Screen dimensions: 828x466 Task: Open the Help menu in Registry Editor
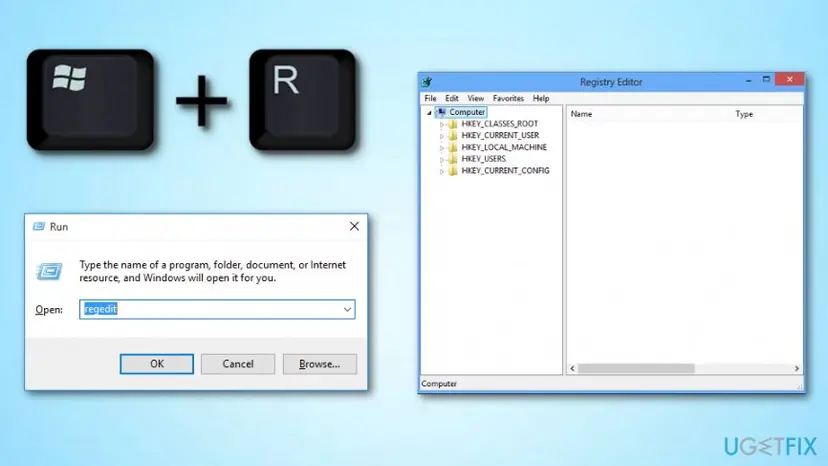541,98
